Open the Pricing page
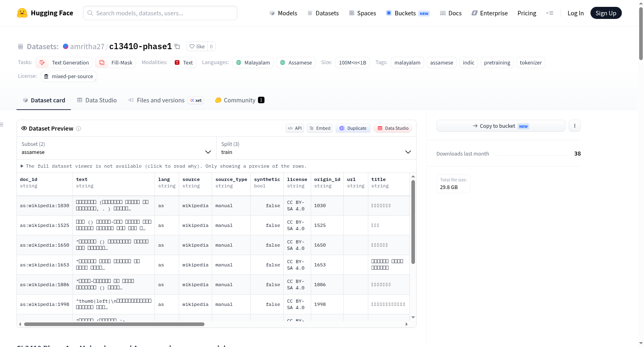644x347 pixels. pyautogui.click(x=527, y=13)
